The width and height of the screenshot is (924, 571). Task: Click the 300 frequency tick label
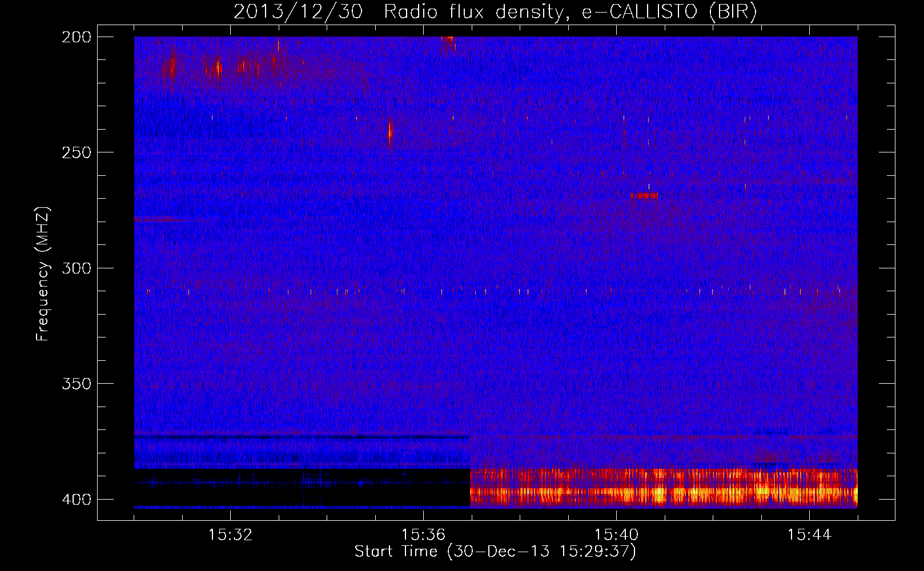pos(77,268)
